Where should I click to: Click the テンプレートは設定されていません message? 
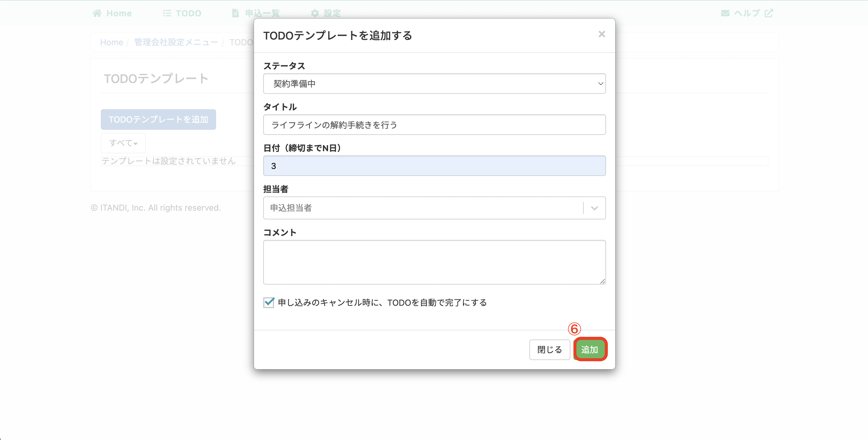(x=168, y=161)
